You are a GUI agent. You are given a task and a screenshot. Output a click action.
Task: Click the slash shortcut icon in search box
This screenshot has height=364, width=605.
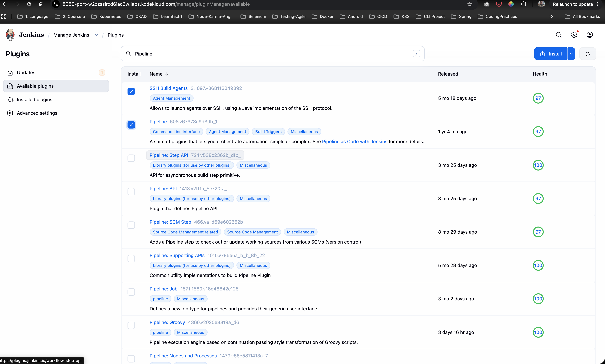coord(416,54)
